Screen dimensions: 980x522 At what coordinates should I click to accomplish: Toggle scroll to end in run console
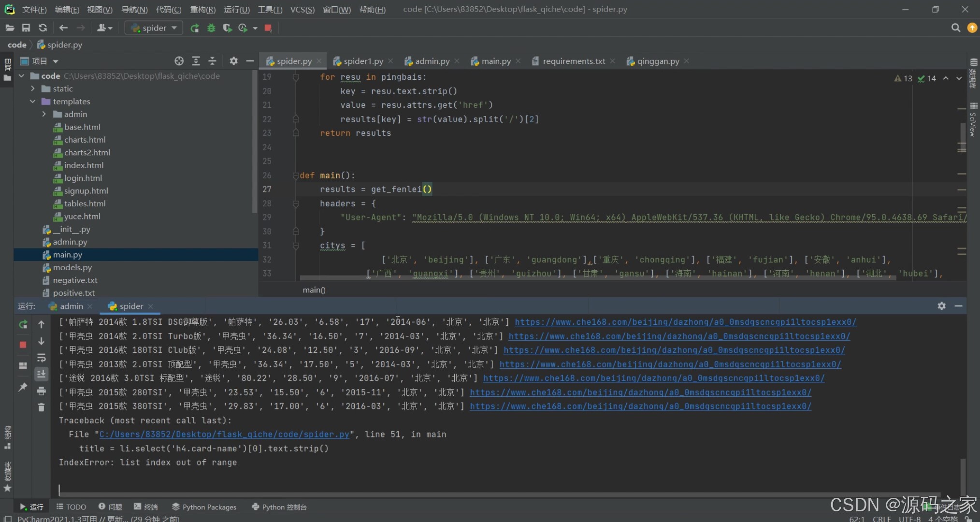point(41,374)
